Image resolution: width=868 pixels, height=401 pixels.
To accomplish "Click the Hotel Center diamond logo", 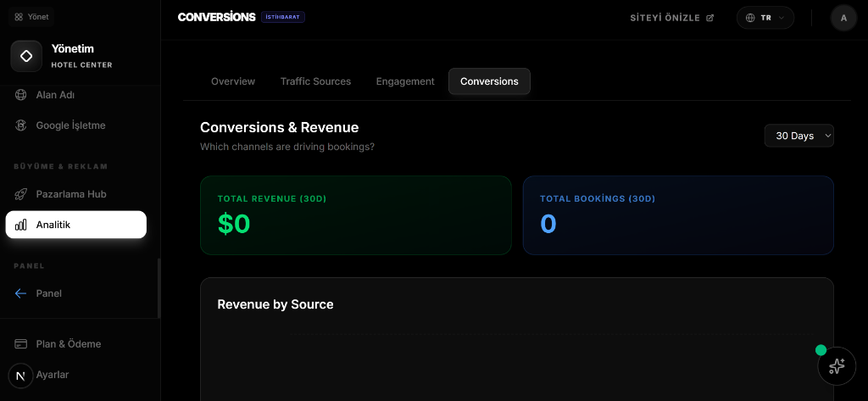I will (26, 57).
